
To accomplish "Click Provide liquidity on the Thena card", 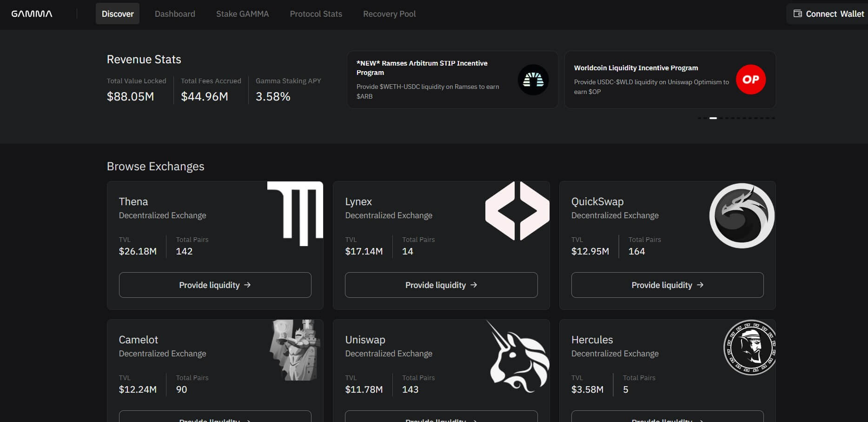I will [215, 285].
